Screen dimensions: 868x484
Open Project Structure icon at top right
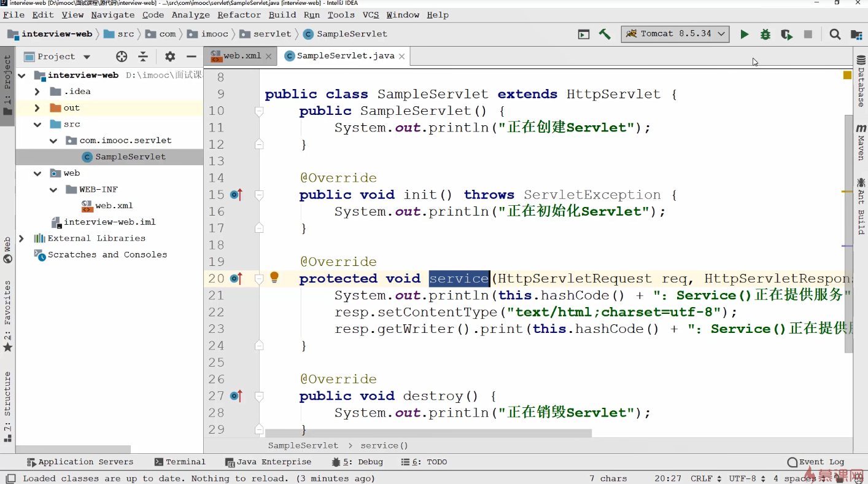[x=856, y=34]
